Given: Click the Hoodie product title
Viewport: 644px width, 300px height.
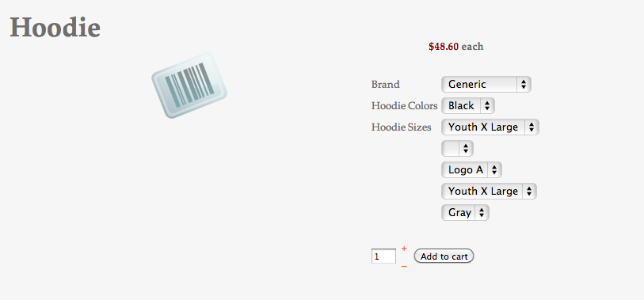Looking at the screenshot, I should click(x=55, y=28).
